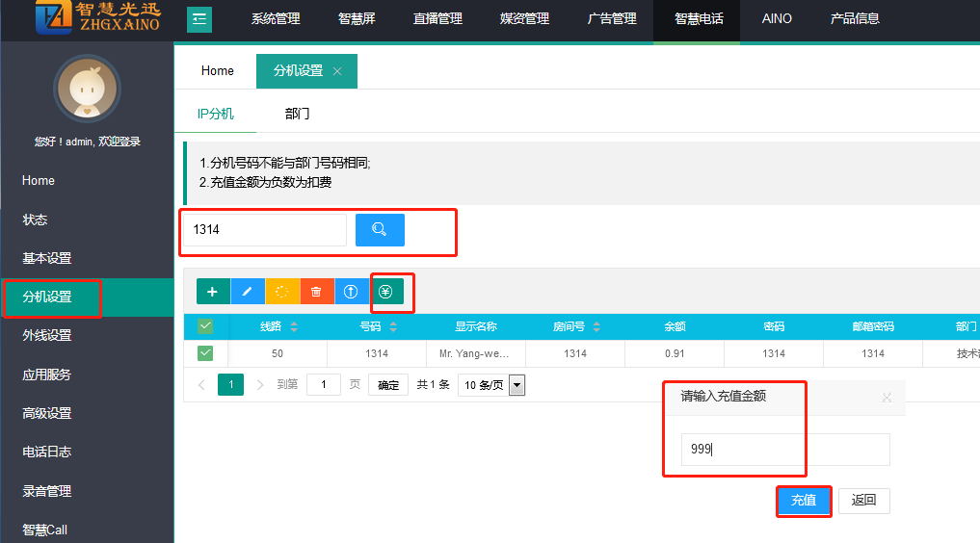The width and height of the screenshot is (980, 543).
Task: Sort by the 线路 column arrows
Action: point(294,327)
